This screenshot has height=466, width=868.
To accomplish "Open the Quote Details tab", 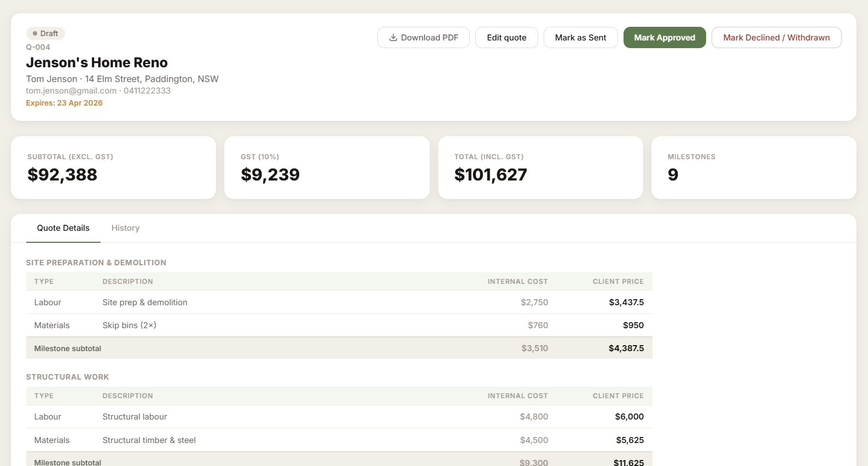I will (x=63, y=228).
